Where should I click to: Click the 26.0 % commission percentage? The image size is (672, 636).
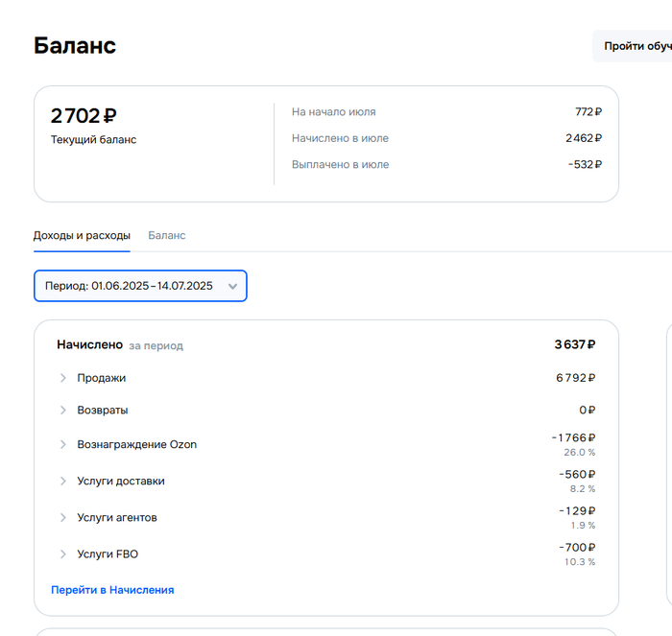pyautogui.click(x=580, y=451)
